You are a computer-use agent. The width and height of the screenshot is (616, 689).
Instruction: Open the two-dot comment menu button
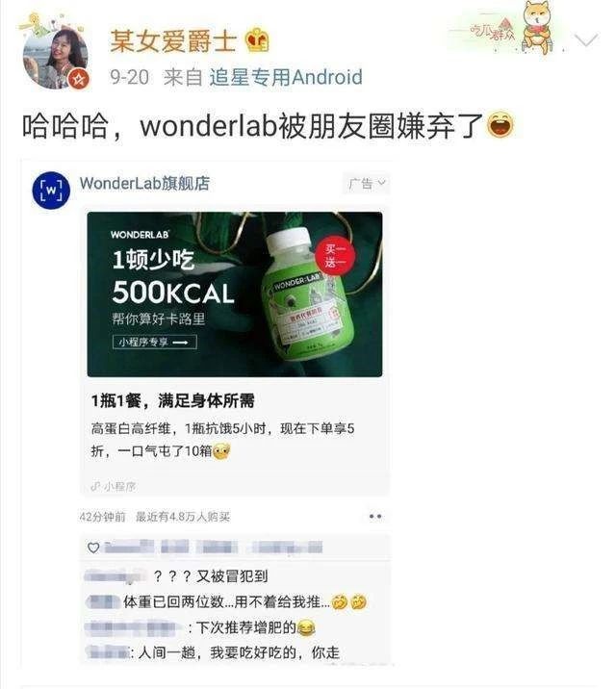(375, 517)
